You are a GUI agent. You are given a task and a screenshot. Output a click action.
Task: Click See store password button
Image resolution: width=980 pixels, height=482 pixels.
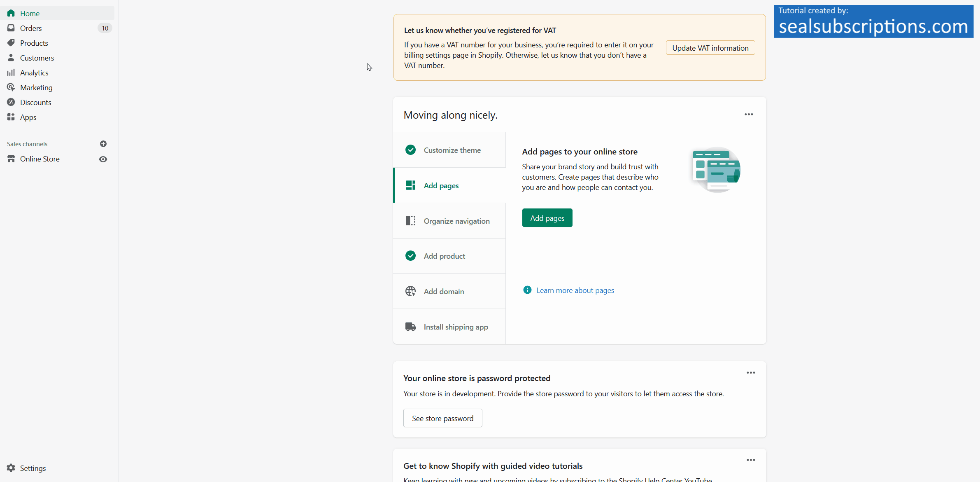(x=442, y=418)
